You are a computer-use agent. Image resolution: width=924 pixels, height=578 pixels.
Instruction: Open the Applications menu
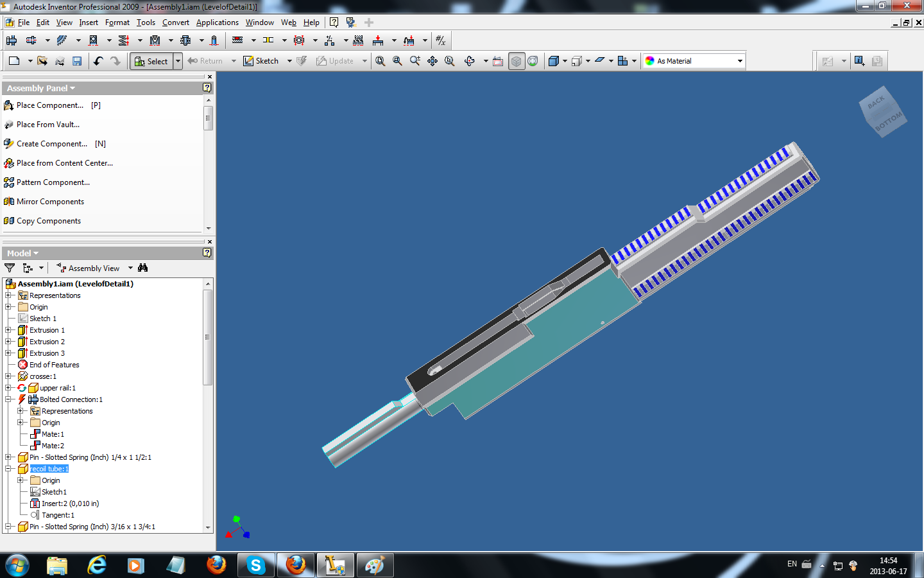[218, 22]
